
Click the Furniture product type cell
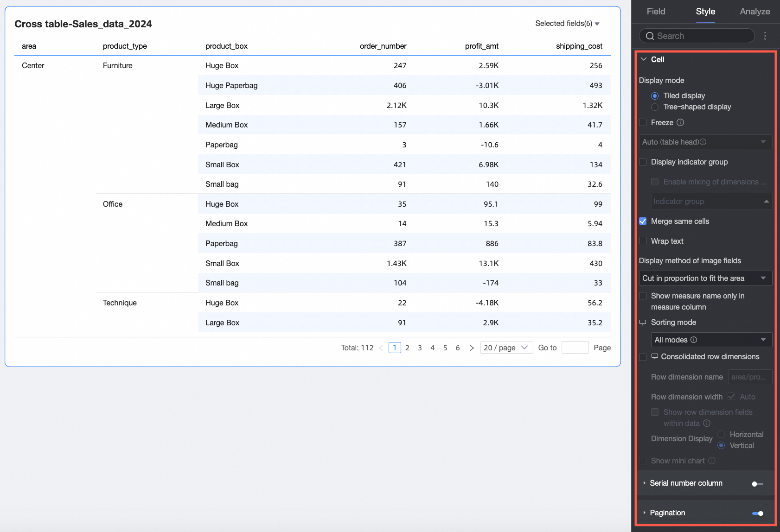(x=118, y=66)
